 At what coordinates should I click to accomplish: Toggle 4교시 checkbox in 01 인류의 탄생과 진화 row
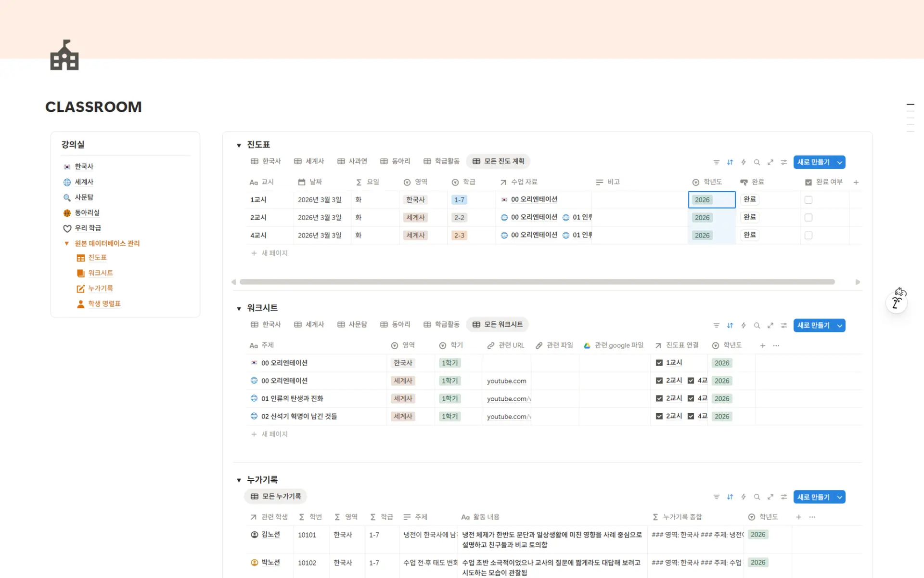pos(691,398)
